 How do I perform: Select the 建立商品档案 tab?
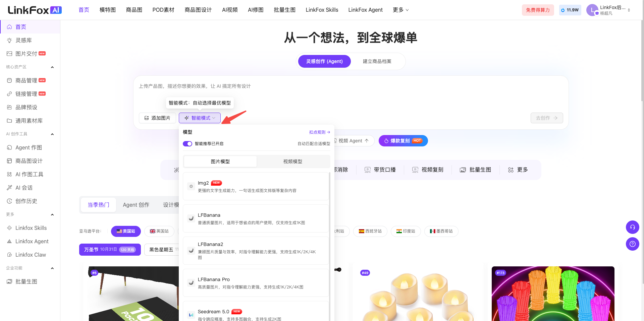[377, 61]
